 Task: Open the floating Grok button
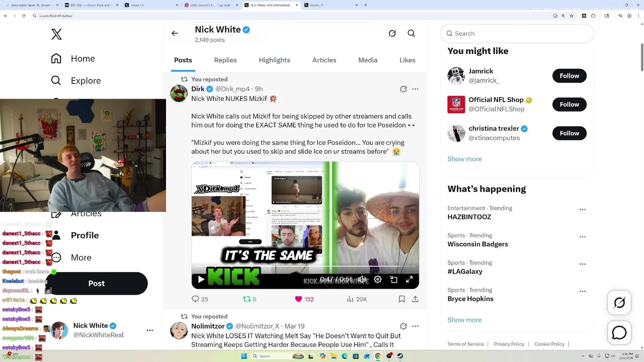619,303
